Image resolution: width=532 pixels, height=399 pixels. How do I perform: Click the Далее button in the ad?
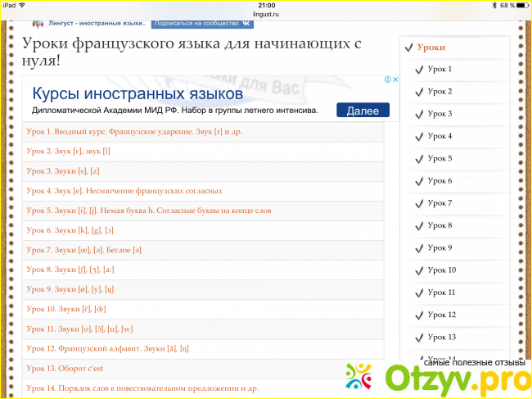point(363,110)
